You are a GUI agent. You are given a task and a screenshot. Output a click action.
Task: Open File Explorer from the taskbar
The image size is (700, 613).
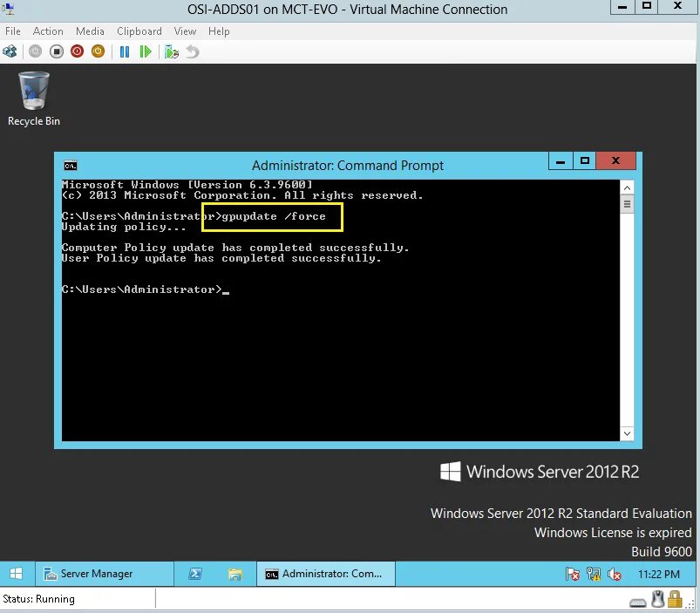pyautogui.click(x=235, y=574)
